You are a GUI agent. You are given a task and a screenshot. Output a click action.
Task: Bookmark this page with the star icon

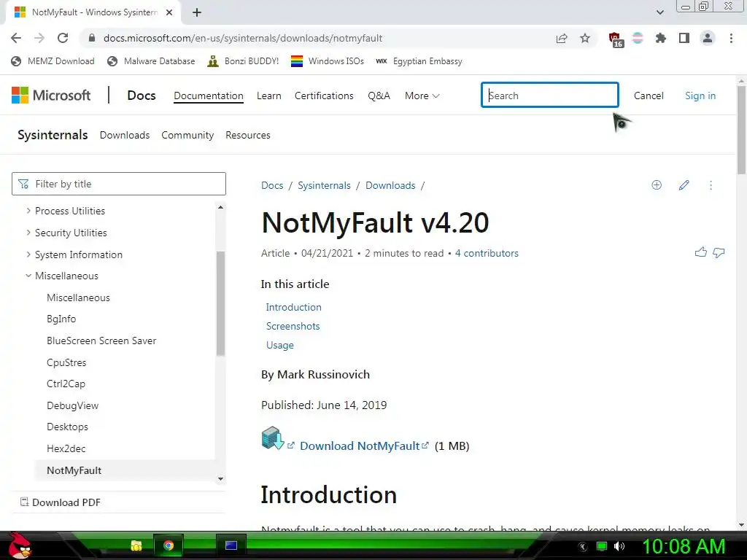pos(585,38)
